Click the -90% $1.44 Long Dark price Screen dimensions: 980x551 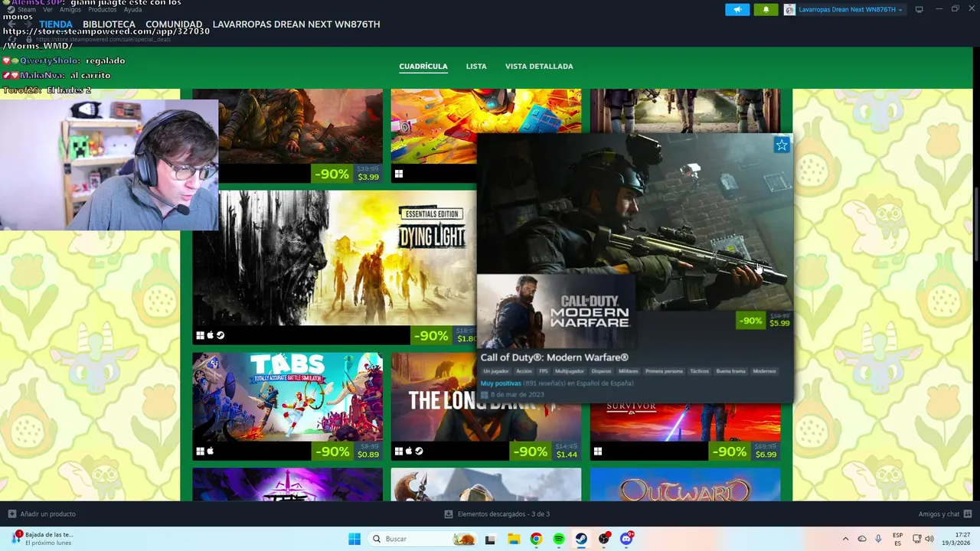click(x=547, y=452)
